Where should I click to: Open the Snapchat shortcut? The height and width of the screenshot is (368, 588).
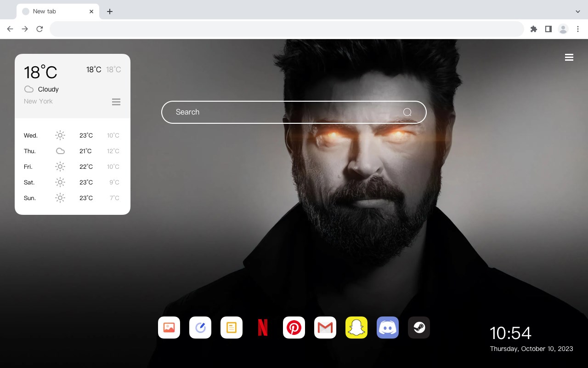(356, 328)
